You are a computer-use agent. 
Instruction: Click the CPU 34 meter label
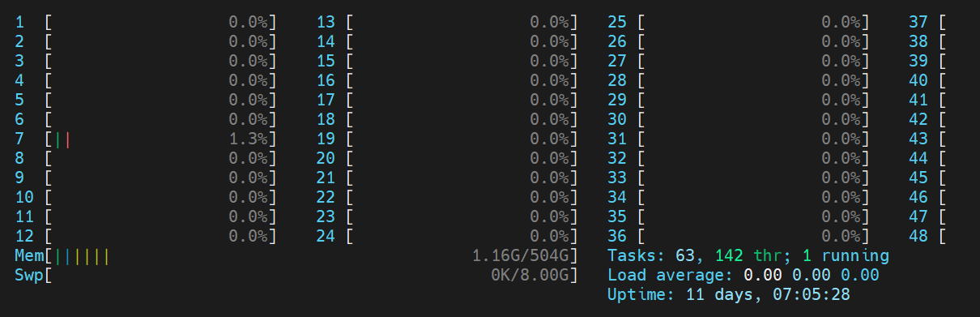(x=617, y=197)
